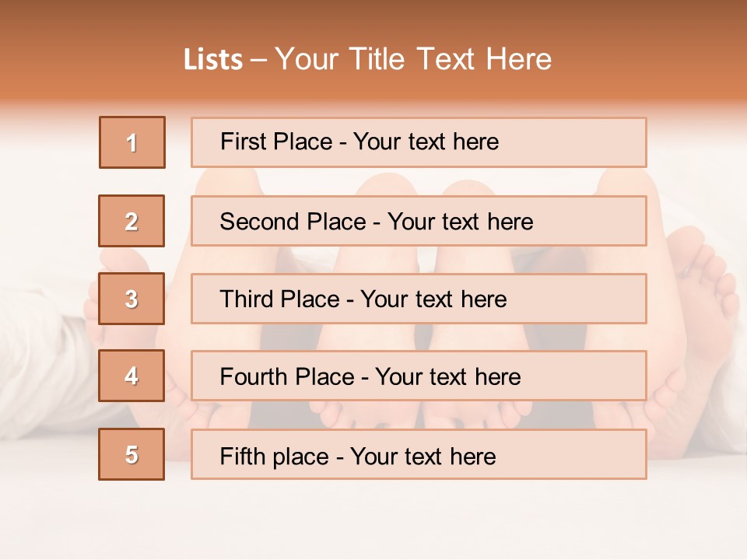Click empty area below the fifth item
The image size is (747, 560).
[x=373, y=519]
